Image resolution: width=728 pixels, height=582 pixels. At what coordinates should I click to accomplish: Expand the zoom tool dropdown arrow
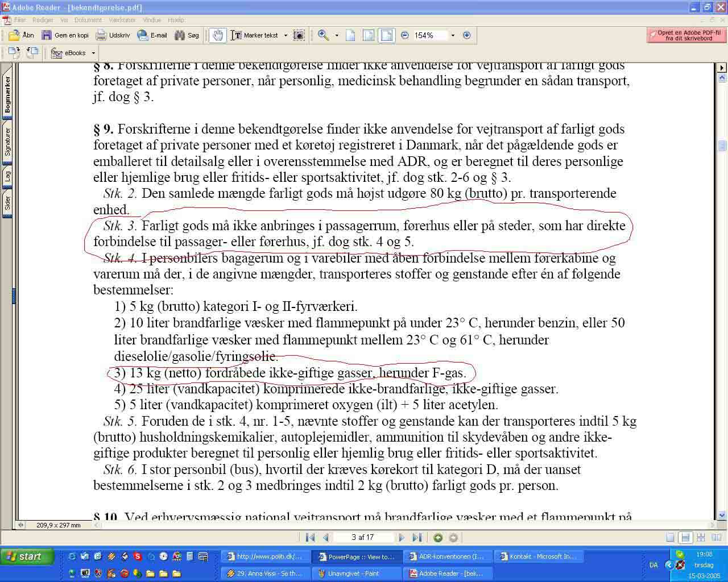(336, 35)
